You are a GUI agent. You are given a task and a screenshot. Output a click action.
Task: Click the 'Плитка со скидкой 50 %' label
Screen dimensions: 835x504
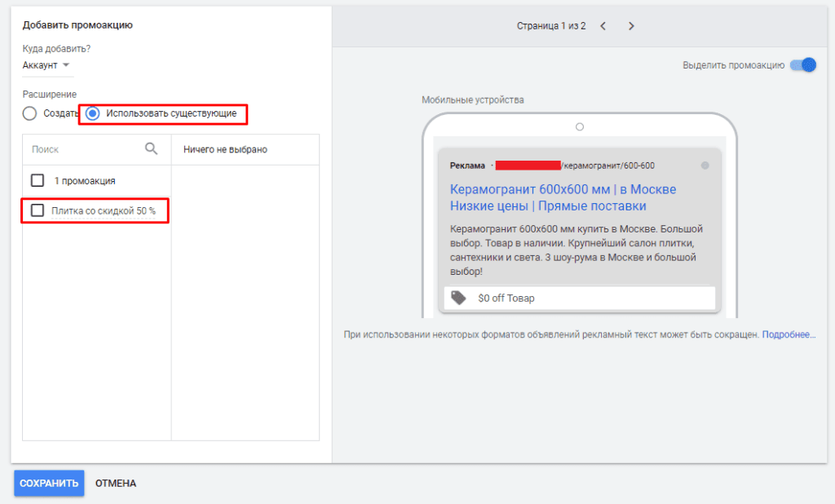(x=104, y=211)
